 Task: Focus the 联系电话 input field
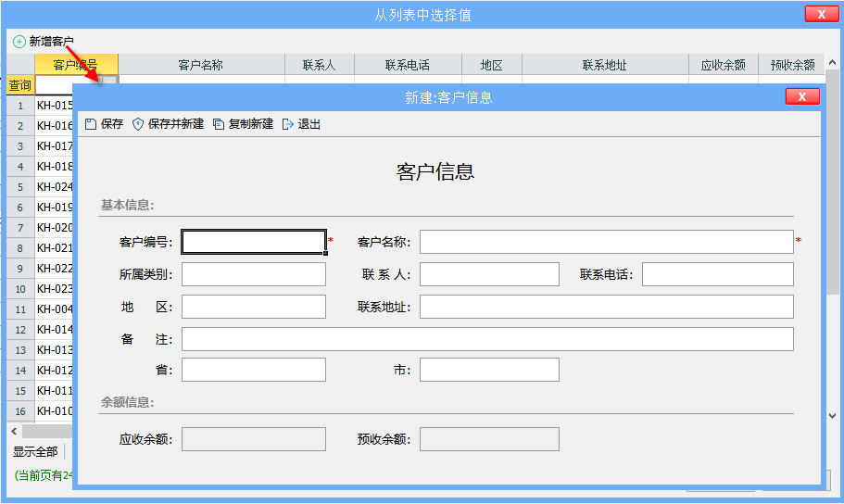pos(717,274)
